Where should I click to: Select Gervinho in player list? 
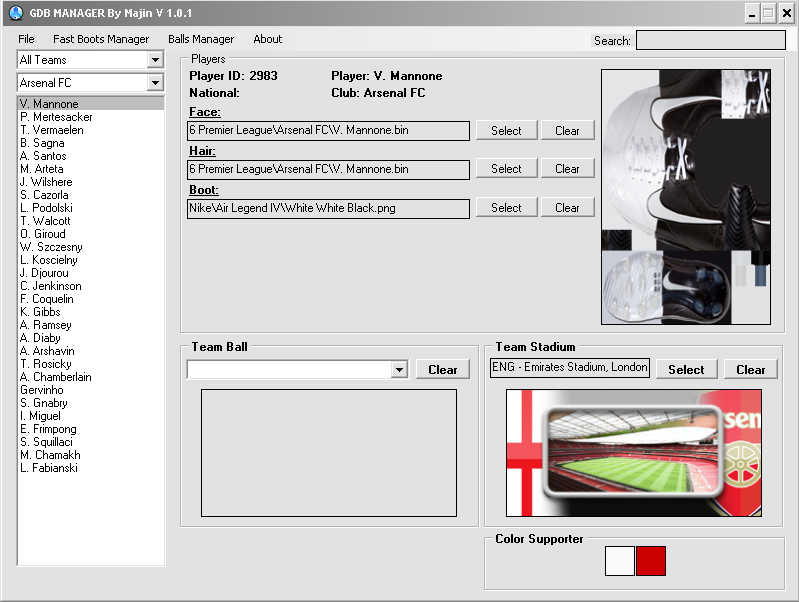tap(91, 389)
